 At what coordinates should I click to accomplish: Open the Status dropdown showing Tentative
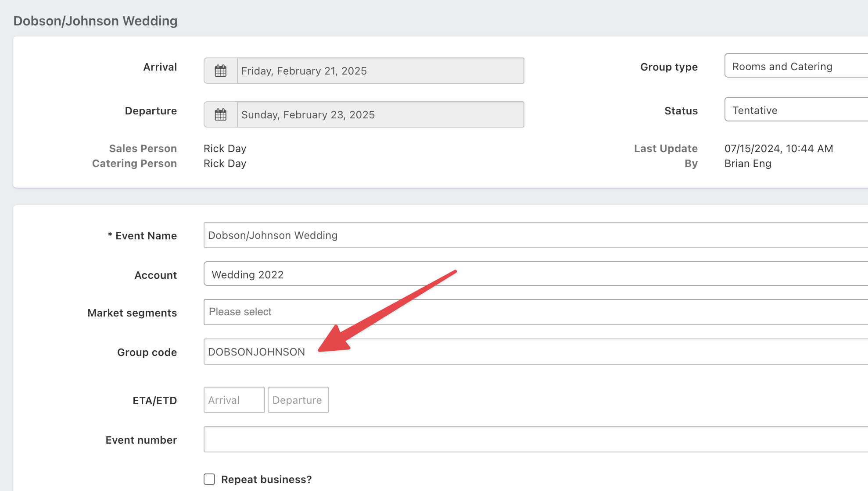pyautogui.click(x=794, y=110)
